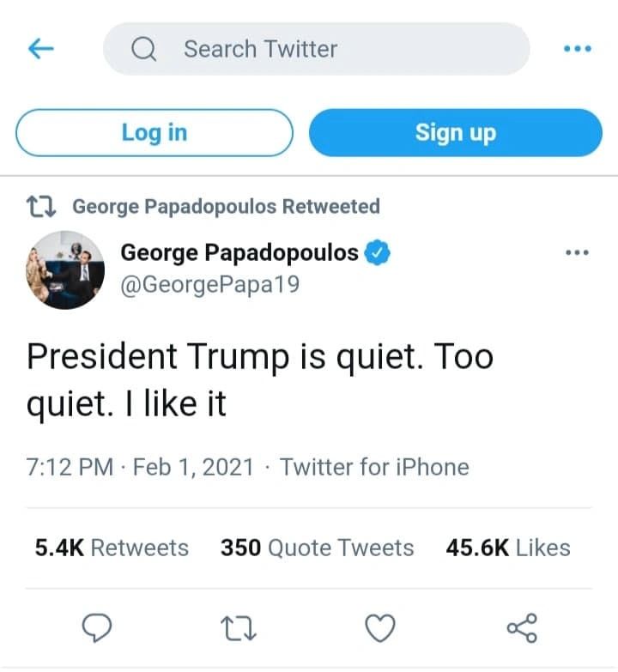Screen dimensions: 618x672
Task: Share the tweet via share icon
Action: pyautogui.click(x=522, y=628)
